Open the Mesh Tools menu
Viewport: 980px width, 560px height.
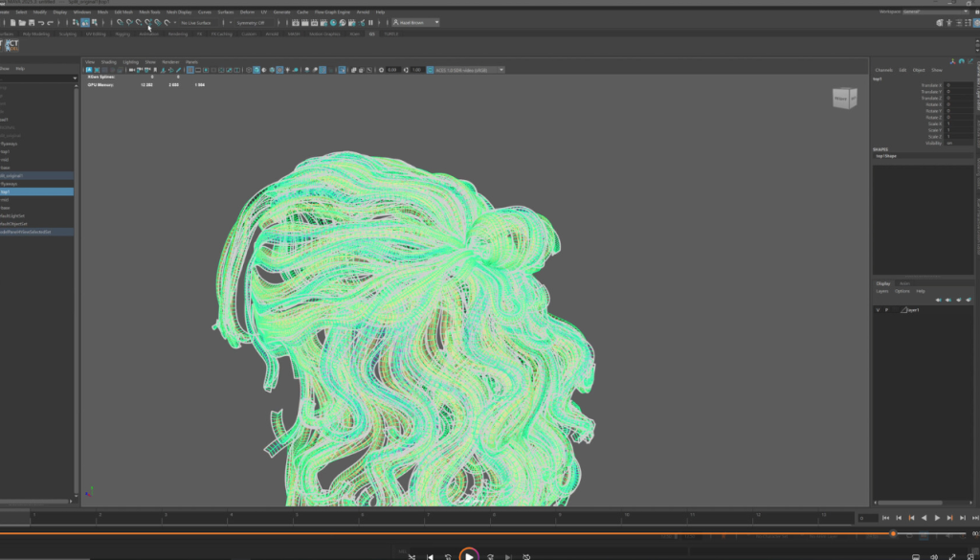tap(150, 11)
